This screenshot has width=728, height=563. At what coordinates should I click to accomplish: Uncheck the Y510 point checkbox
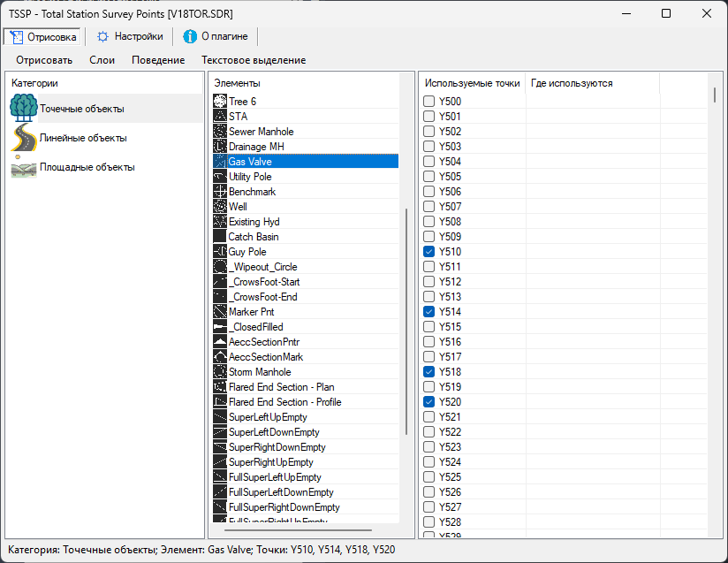428,252
